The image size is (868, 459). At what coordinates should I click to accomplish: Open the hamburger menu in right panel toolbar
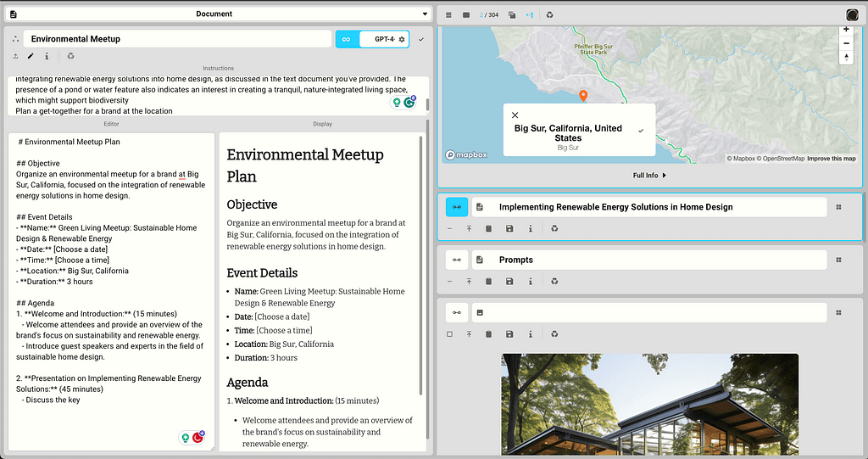448,15
